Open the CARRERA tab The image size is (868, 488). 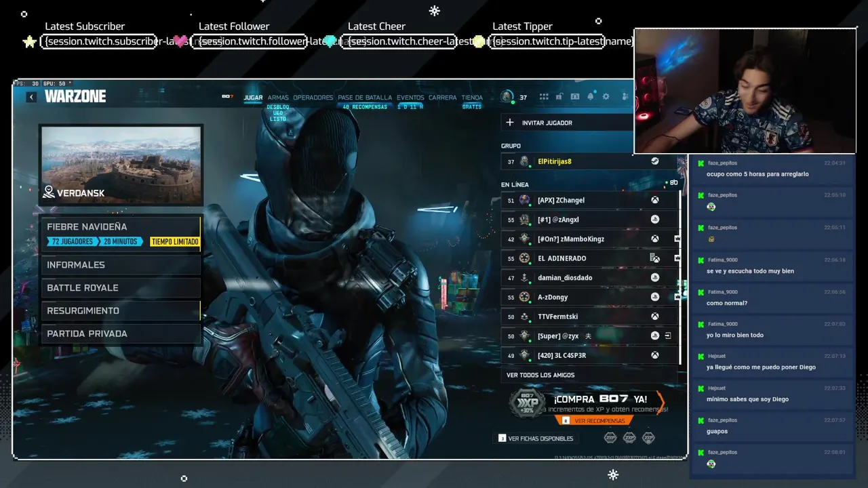coord(442,98)
